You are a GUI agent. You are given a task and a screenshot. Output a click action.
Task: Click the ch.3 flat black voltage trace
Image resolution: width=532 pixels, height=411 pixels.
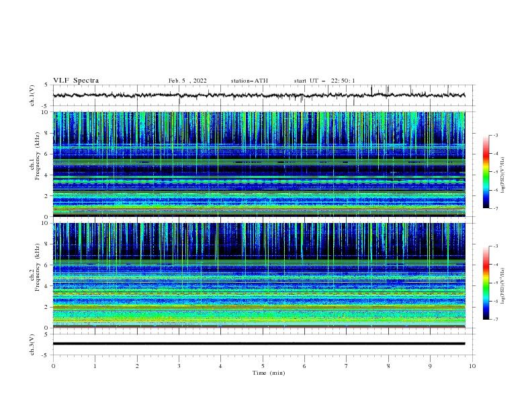pos(259,344)
